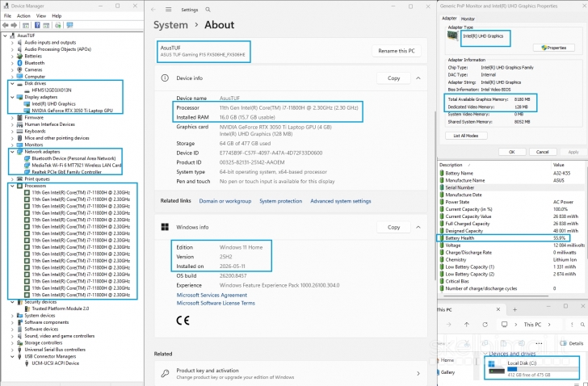Open the Settings hamburger navigation menu
Screen dimensions: 588x386
[x=168, y=10]
